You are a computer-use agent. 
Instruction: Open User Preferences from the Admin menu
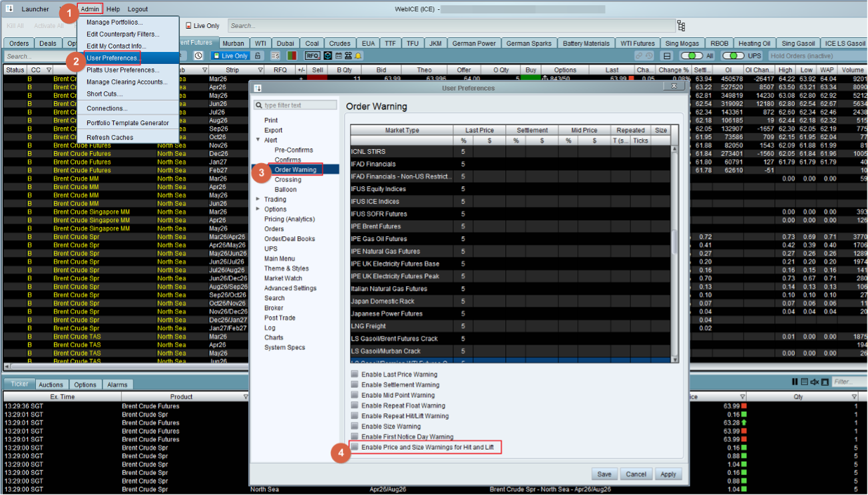click(x=112, y=58)
